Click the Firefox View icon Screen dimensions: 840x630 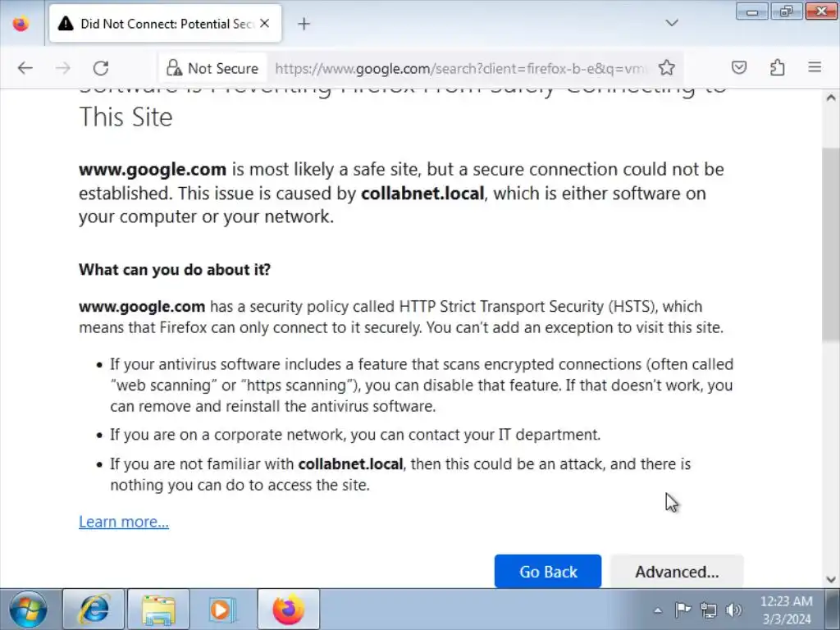click(21, 24)
